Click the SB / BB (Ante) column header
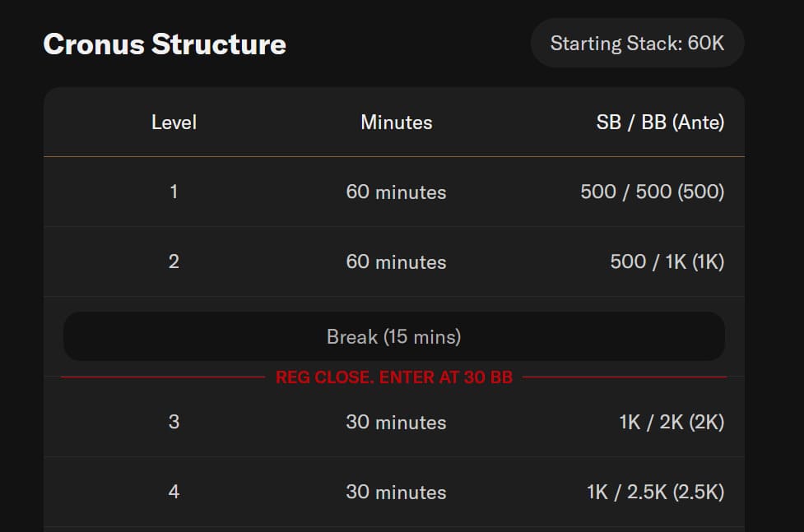804x532 pixels. point(660,123)
